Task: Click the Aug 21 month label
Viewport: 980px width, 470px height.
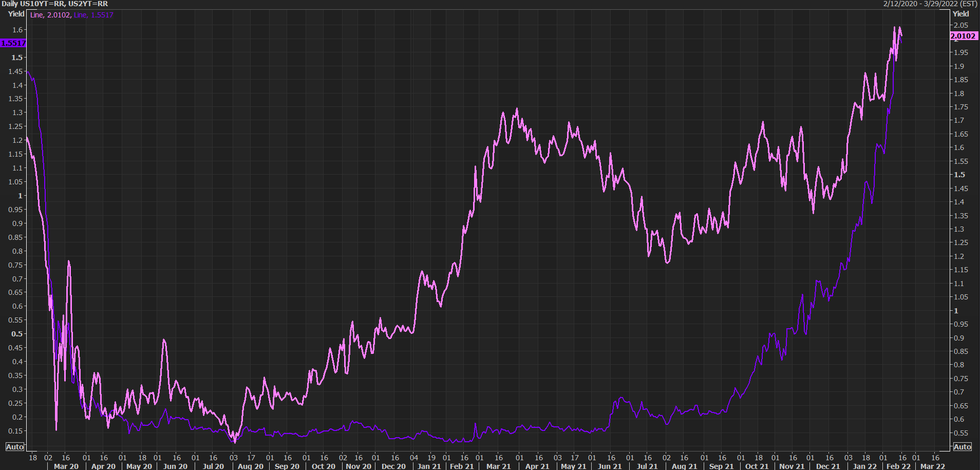Action: point(685,466)
